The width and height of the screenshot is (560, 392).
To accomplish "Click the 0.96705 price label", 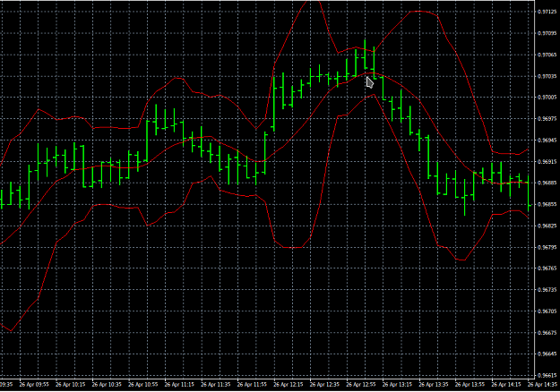I will point(549,311).
